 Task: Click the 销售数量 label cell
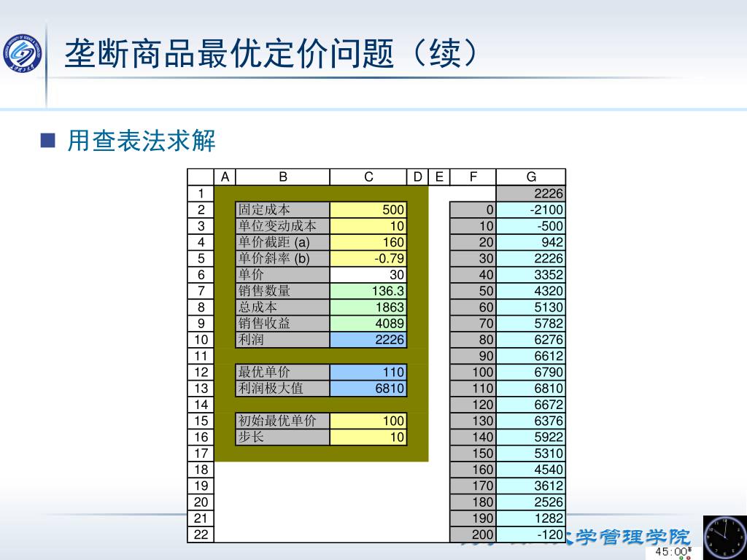[x=282, y=290]
